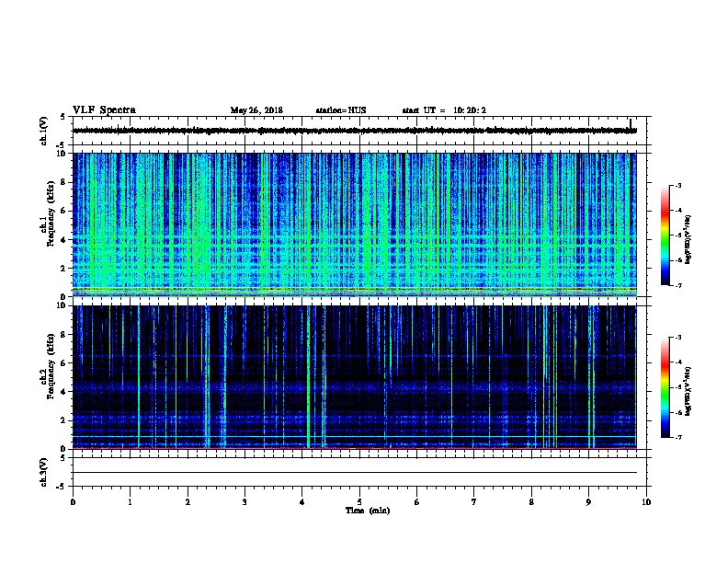Click ch.1 colorbar's log(PSD) unit label

click(x=688, y=239)
